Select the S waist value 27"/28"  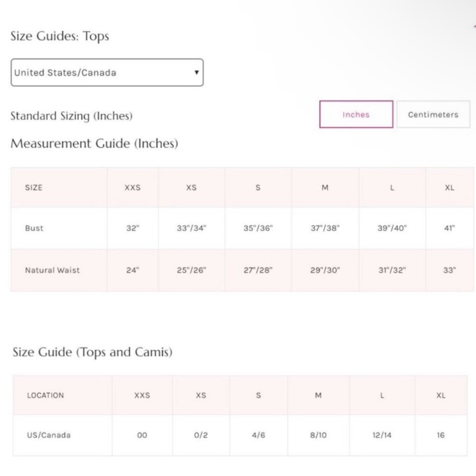tap(258, 270)
